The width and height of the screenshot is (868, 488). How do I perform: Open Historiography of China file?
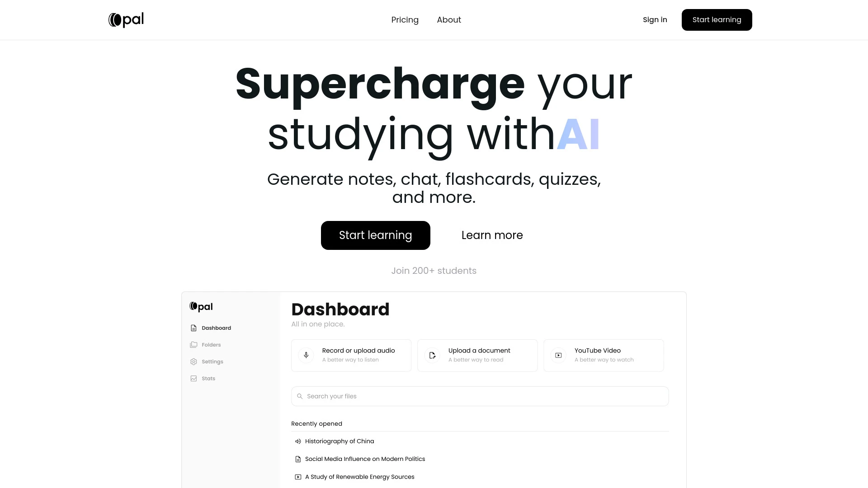339,441
